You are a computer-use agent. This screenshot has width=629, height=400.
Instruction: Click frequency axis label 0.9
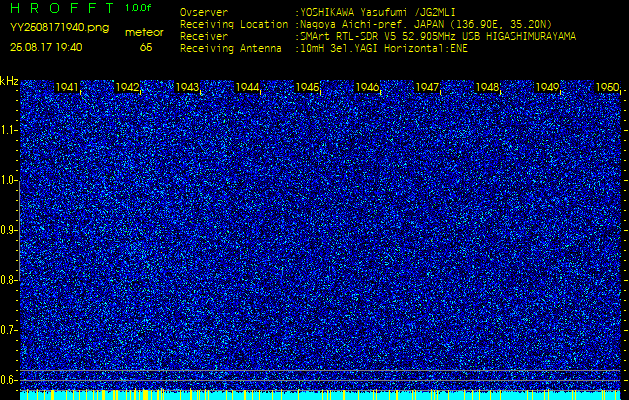[8, 230]
